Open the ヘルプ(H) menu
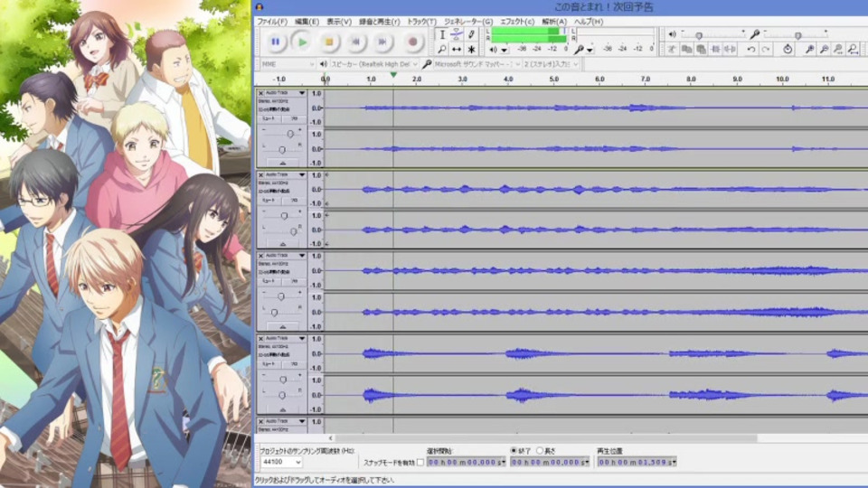 [x=589, y=22]
